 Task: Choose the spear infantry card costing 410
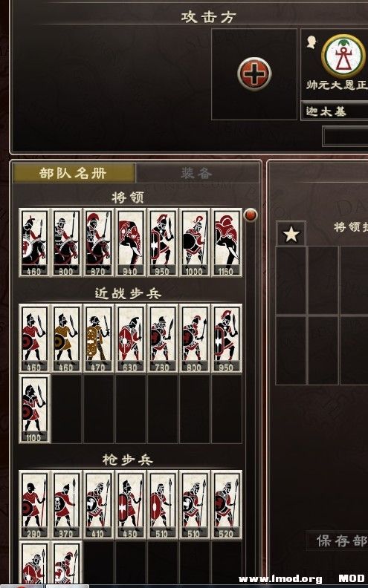pyautogui.click(x=98, y=505)
